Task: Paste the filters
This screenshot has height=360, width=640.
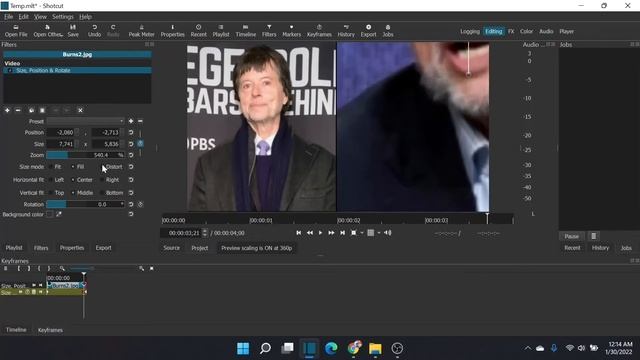Action: point(42,110)
